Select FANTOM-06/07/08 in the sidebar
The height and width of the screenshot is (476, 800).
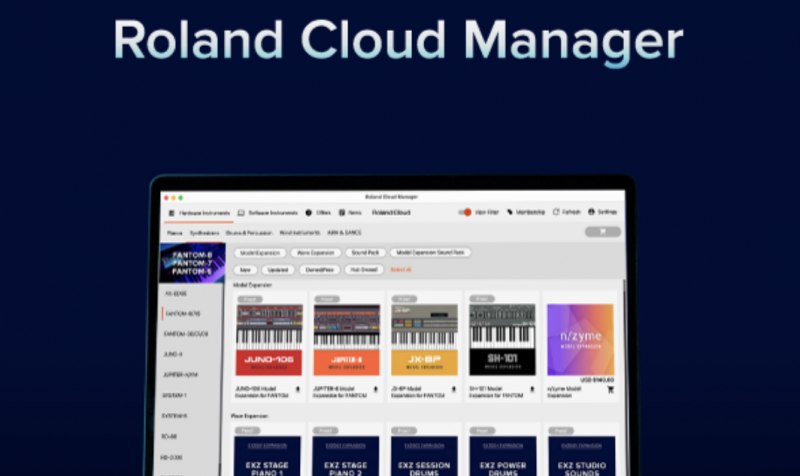[186, 334]
